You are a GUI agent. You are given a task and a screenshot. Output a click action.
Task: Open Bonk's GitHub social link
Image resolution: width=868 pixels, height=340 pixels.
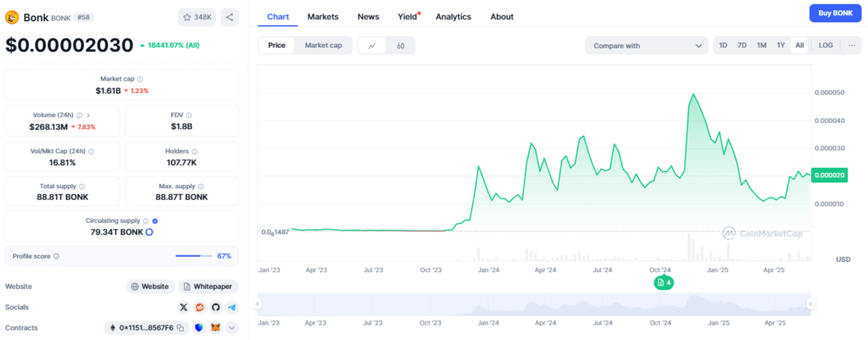point(216,307)
